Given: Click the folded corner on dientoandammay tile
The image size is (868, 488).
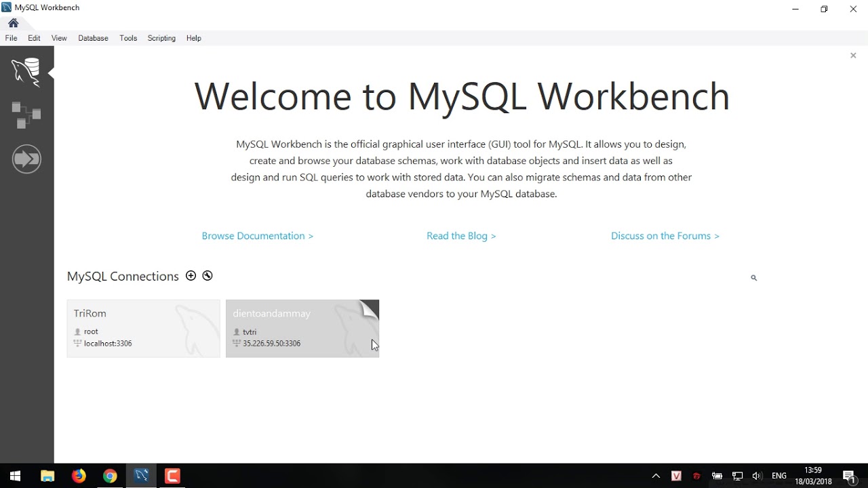Looking at the screenshot, I should (x=370, y=308).
